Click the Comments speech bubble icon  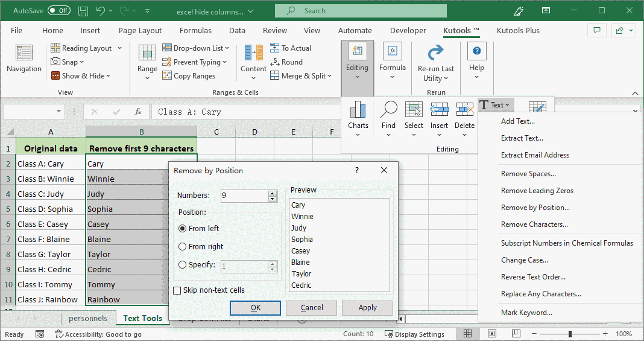[597, 30]
